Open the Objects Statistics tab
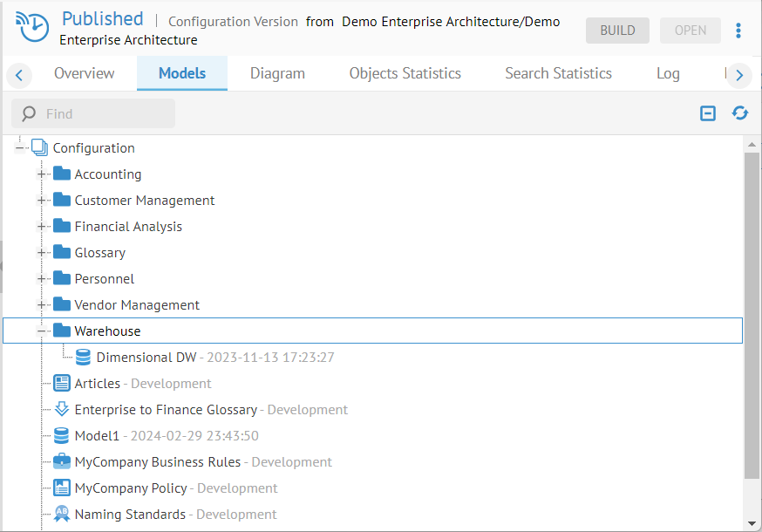The image size is (762, 532). pyautogui.click(x=405, y=73)
